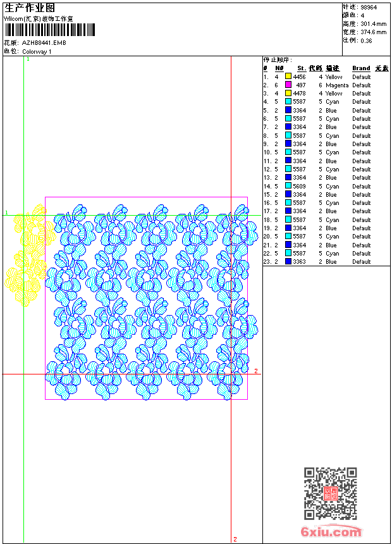Click the stitch count 3364 in row 15
Image resolution: width=392 pixels, height=544 pixels.
(300, 194)
